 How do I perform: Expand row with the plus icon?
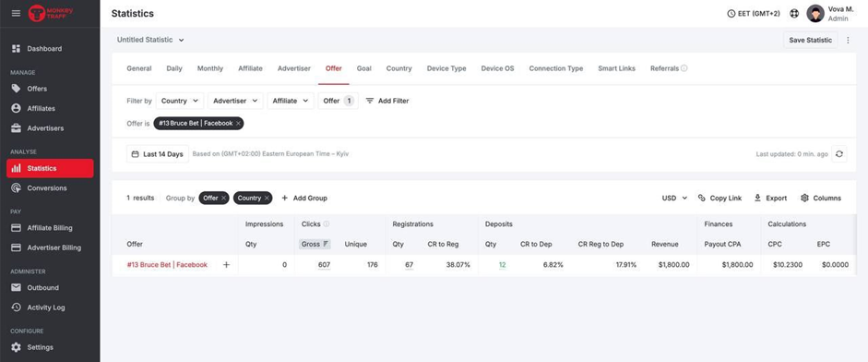(226, 265)
